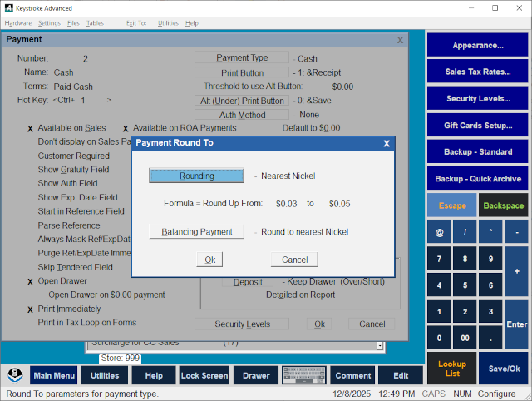Tap keypad digit 7
The height and width of the screenshot is (401, 532).
tap(439, 259)
